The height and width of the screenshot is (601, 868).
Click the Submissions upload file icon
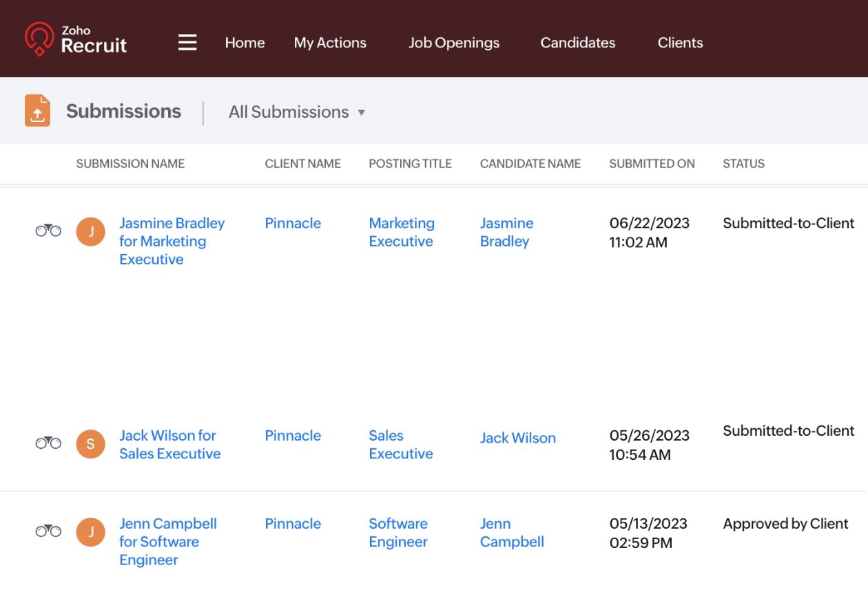tap(38, 111)
